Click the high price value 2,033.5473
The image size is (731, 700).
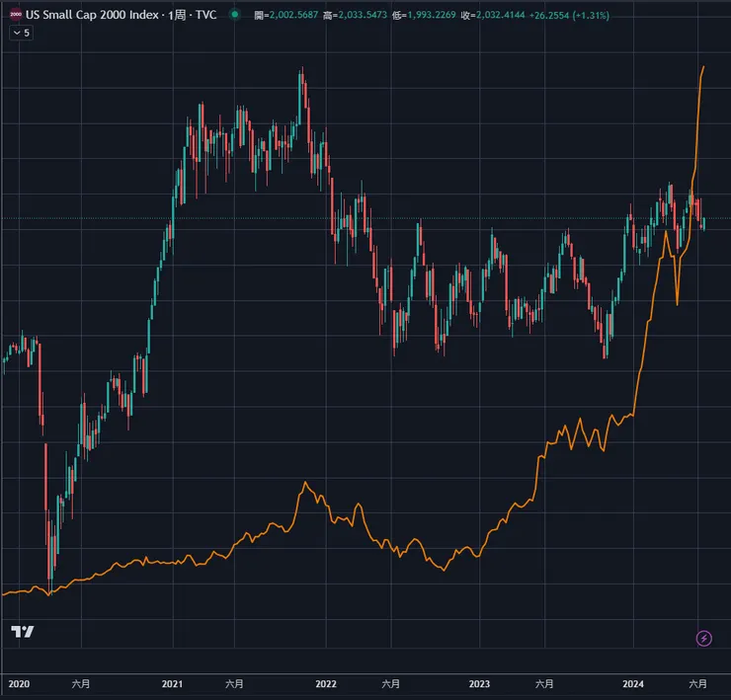coord(363,16)
